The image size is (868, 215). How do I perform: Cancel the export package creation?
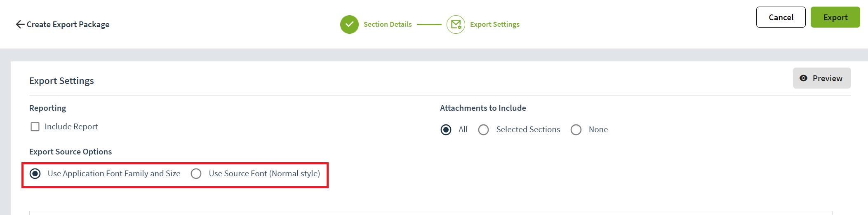pos(781,17)
